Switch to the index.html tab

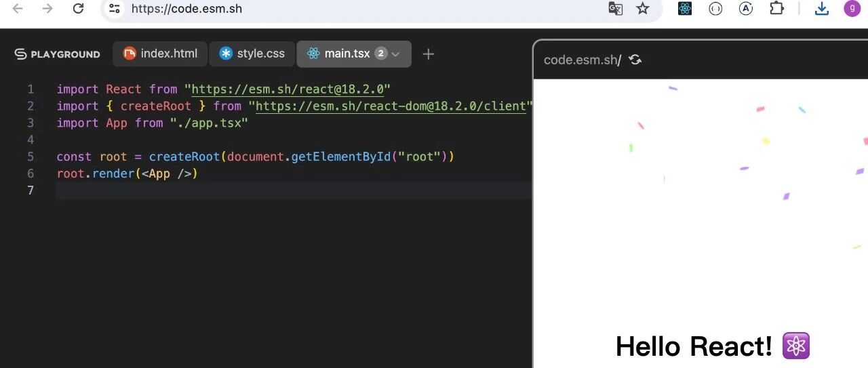point(160,54)
